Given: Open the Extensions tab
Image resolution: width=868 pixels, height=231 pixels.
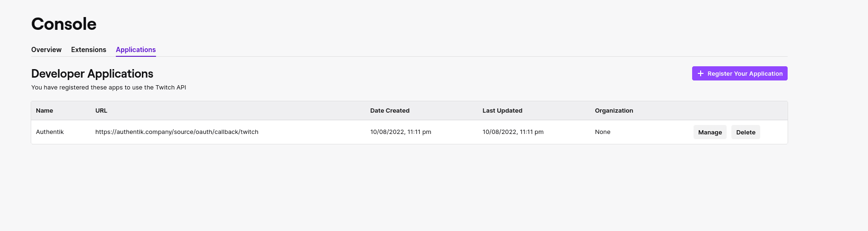Looking at the screenshot, I should pos(88,50).
